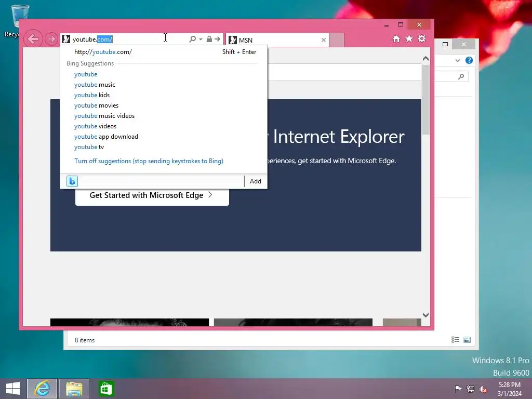Open the Windows Start button
532x399 pixels.
click(x=13, y=389)
